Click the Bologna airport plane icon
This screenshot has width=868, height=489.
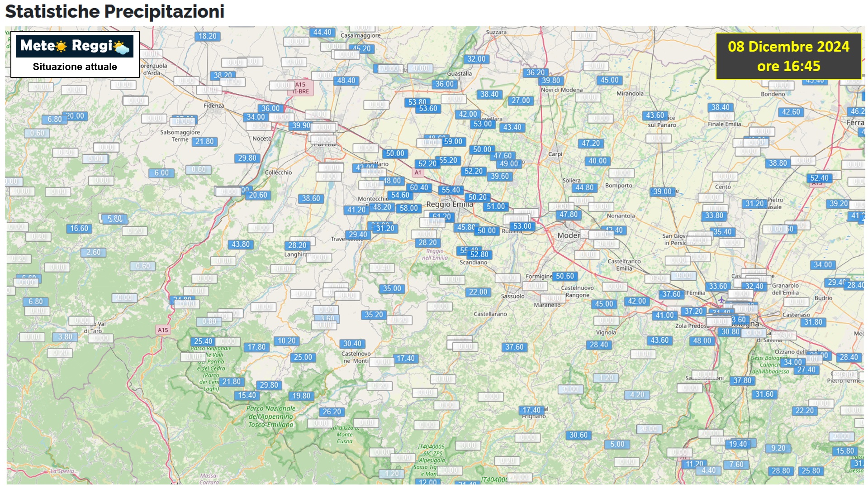point(721,301)
